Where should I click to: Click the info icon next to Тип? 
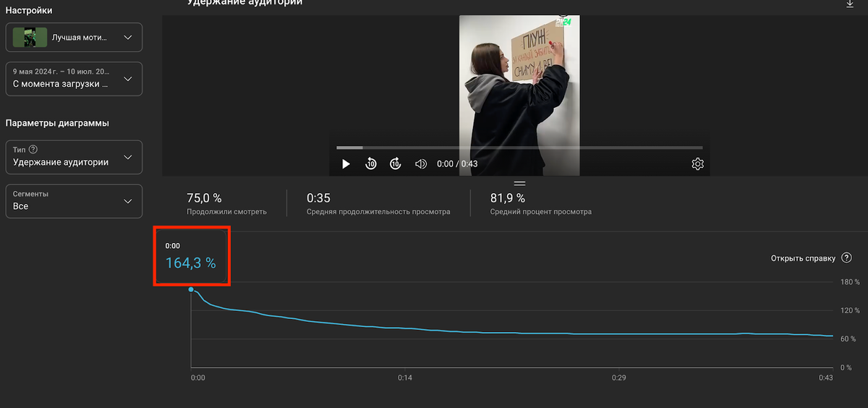[33, 149]
